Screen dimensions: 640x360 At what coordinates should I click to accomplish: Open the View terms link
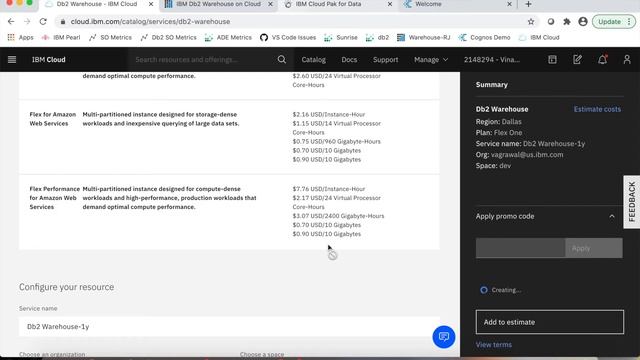(x=493, y=344)
